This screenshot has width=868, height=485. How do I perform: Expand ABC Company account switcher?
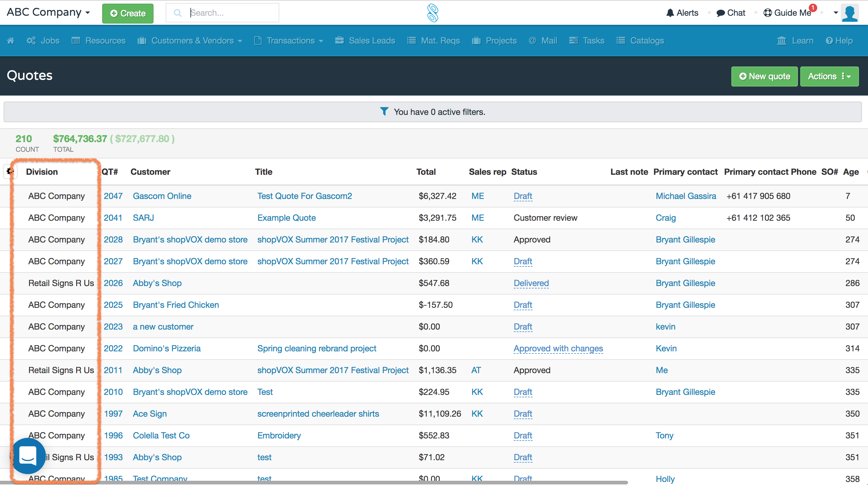tap(49, 12)
